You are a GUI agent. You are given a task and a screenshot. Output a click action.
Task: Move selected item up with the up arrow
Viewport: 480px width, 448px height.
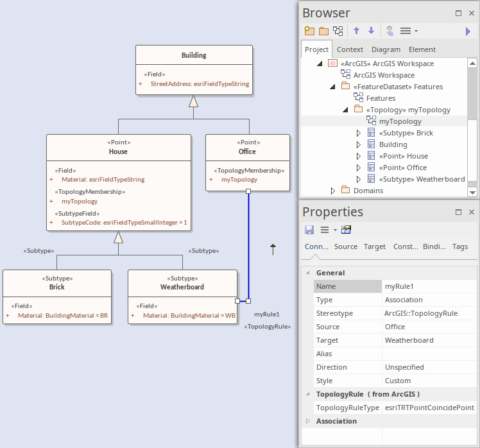pyautogui.click(x=357, y=31)
